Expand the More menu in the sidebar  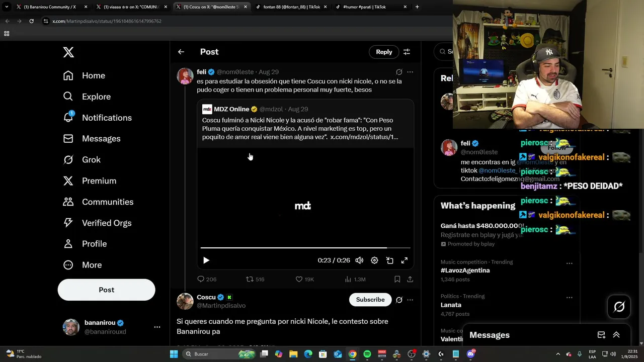point(82,265)
